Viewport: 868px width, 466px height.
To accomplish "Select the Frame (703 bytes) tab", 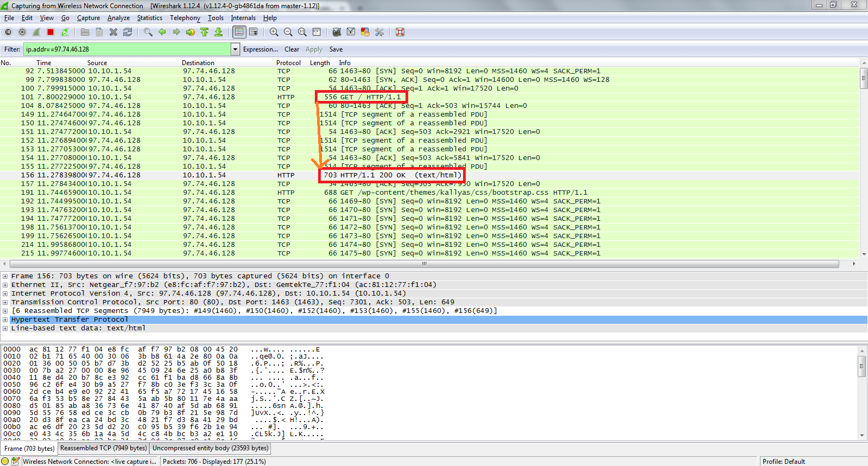I will 29,449.
